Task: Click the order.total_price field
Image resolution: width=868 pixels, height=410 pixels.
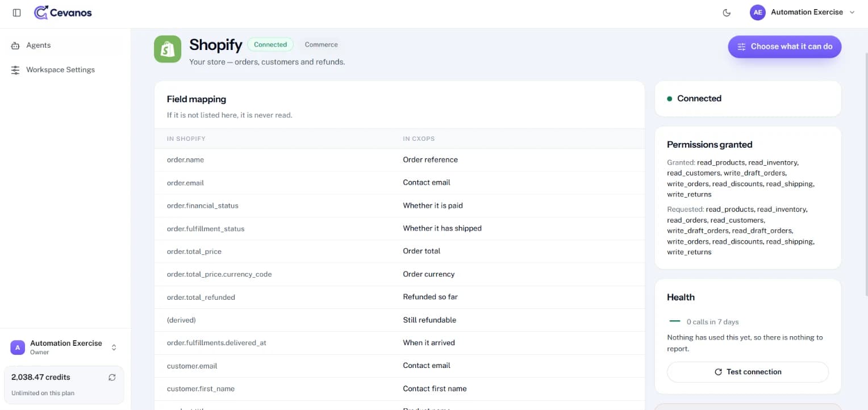Action: click(194, 252)
